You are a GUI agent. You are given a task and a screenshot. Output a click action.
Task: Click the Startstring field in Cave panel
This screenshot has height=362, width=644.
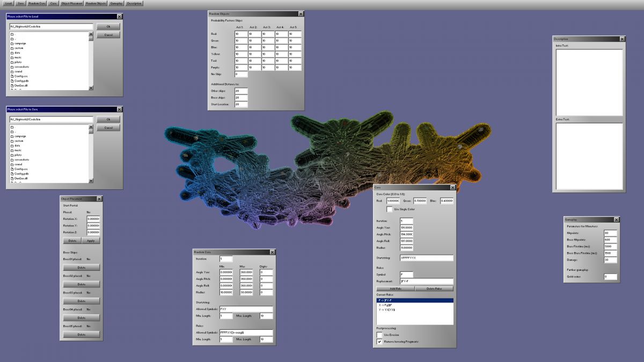426,258
